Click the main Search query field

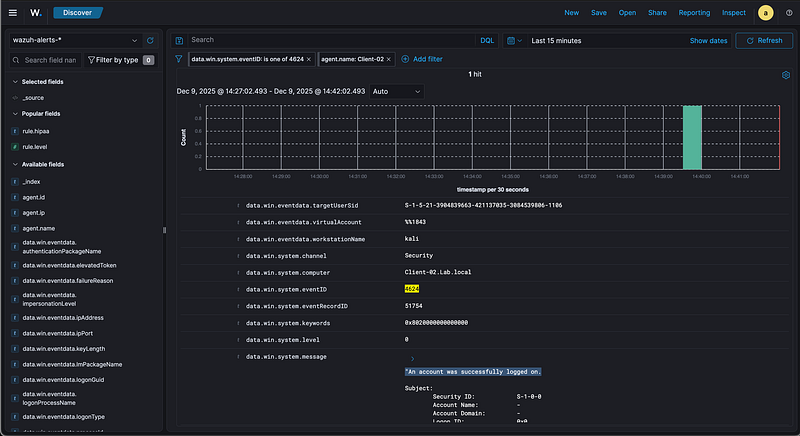(332, 40)
